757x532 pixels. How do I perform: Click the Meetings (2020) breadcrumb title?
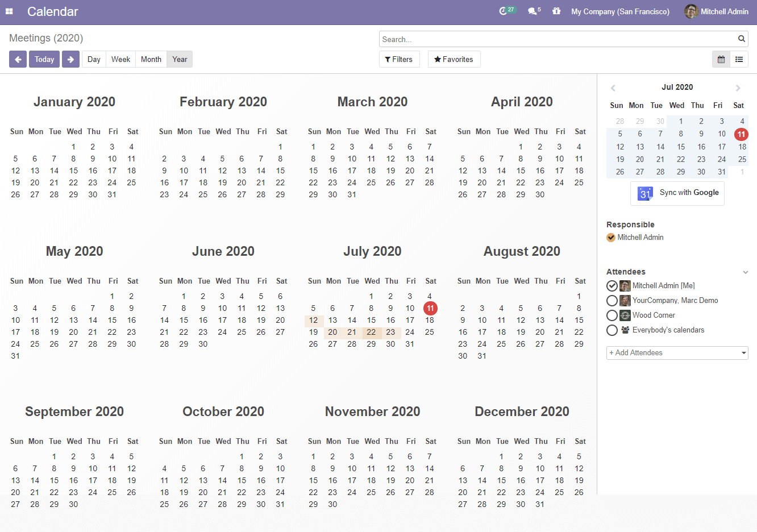pyautogui.click(x=46, y=38)
